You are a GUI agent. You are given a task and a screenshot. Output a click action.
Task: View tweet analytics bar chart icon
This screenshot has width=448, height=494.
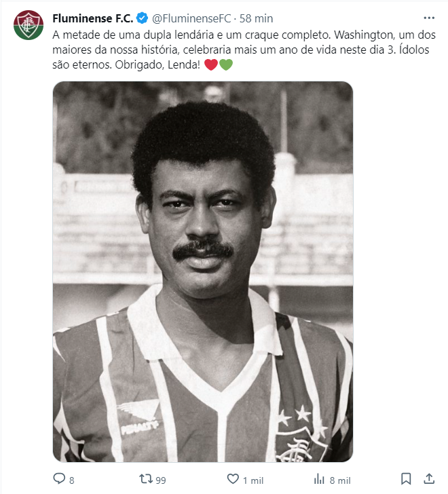[319, 479]
